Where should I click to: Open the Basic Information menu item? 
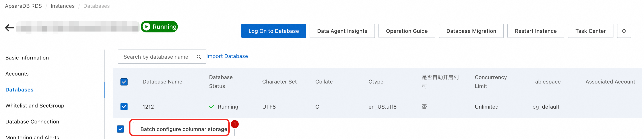(27, 58)
